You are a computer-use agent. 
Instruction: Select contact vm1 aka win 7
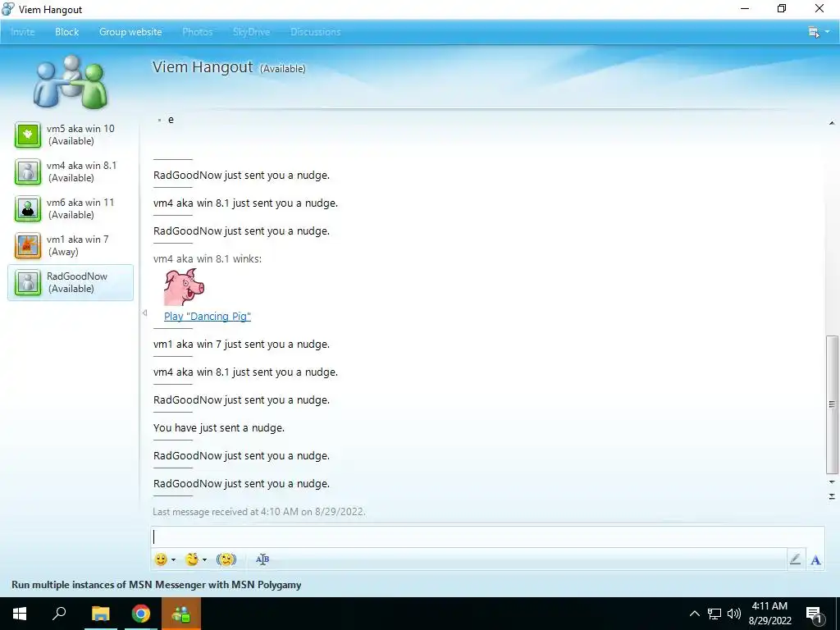(71, 245)
